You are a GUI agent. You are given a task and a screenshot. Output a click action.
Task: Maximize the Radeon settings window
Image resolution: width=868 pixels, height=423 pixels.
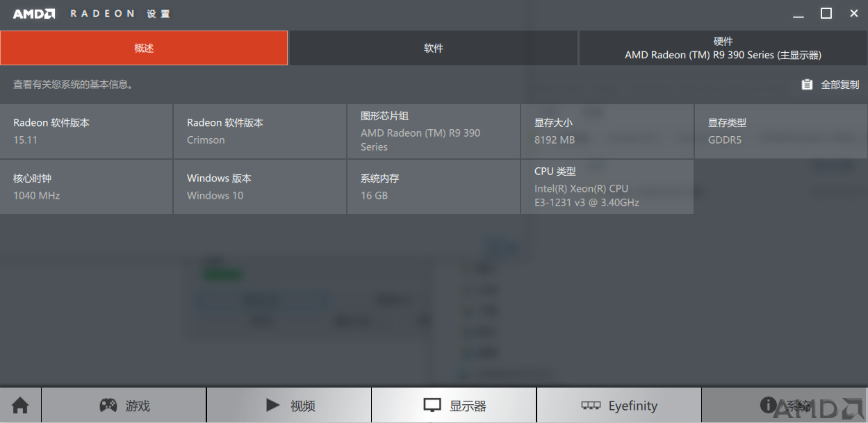[826, 13]
